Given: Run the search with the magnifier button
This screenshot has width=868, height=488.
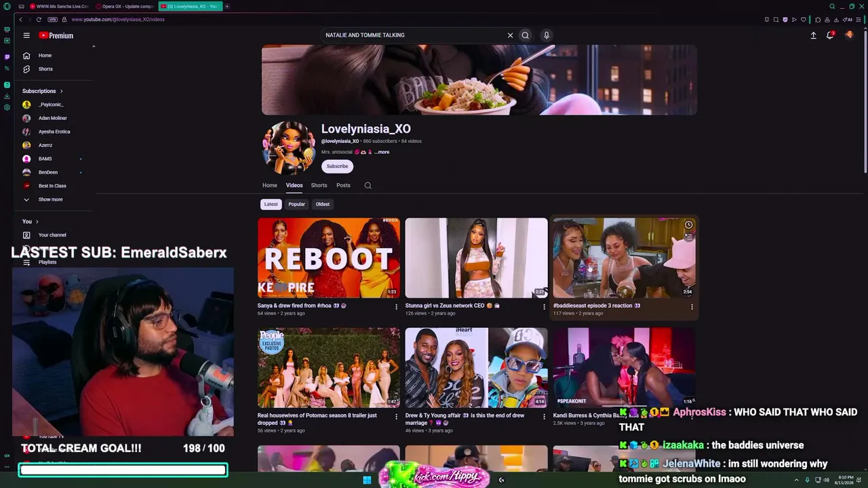Looking at the screenshot, I should click(x=525, y=35).
